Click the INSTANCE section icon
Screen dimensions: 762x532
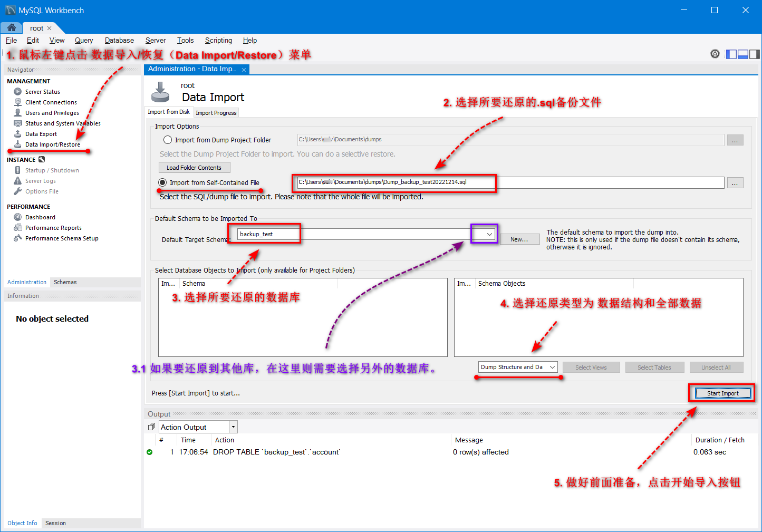(42, 159)
